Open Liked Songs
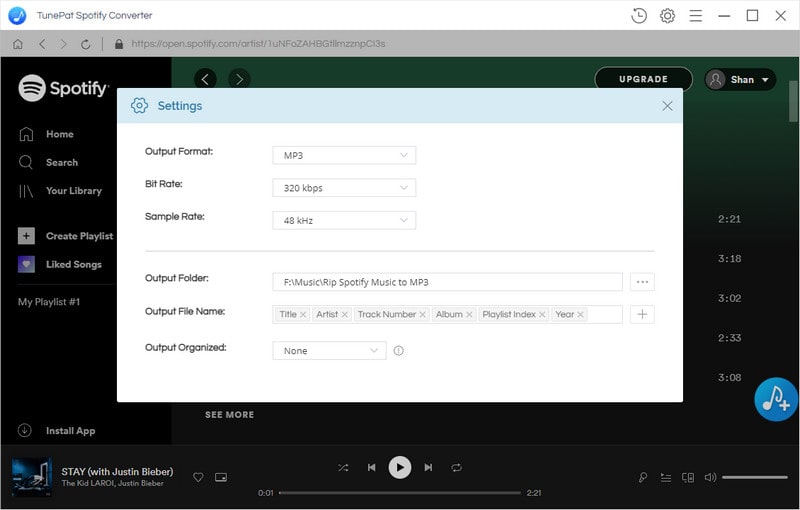 [60, 264]
